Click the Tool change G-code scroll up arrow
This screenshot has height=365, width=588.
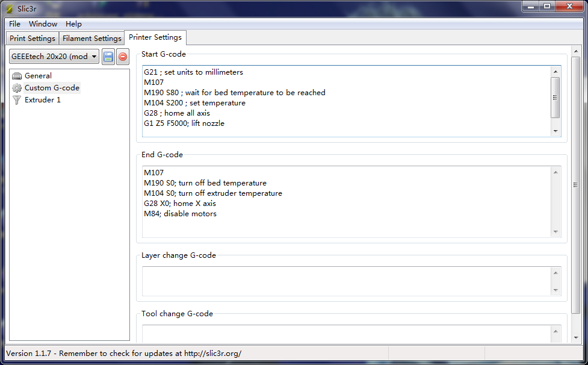556,331
